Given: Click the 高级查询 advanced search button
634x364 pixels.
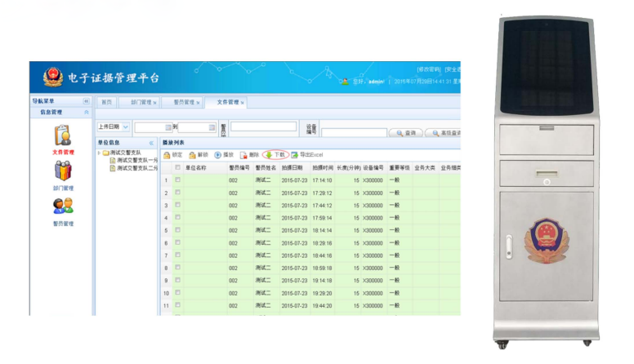Looking at the screenshot, I should click(443, 133).
